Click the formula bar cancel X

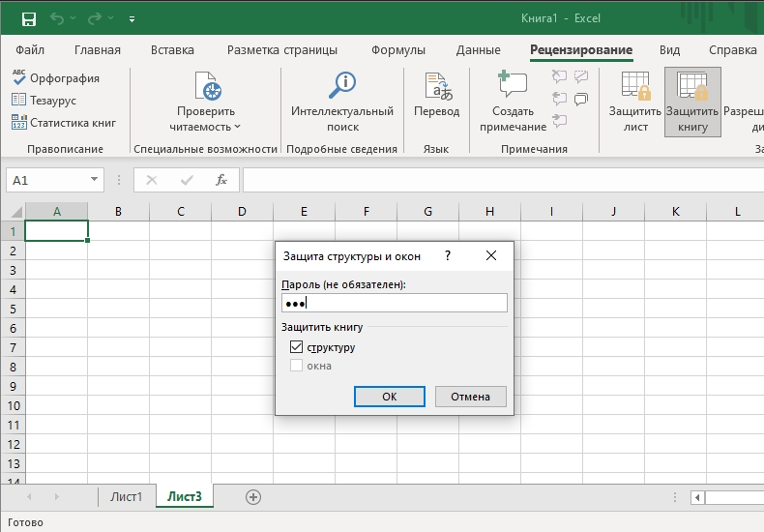point(152,180)
